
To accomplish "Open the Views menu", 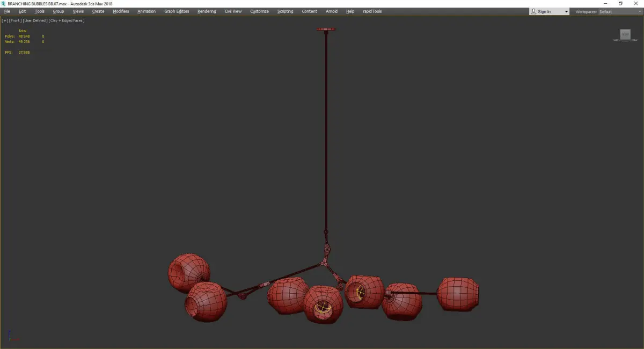I will pyautogui.click(x=78, y=11).
